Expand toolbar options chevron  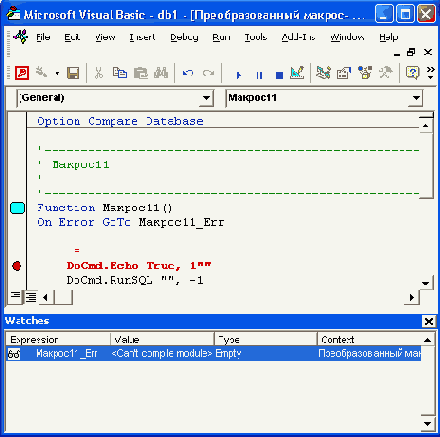click(431, 73)
